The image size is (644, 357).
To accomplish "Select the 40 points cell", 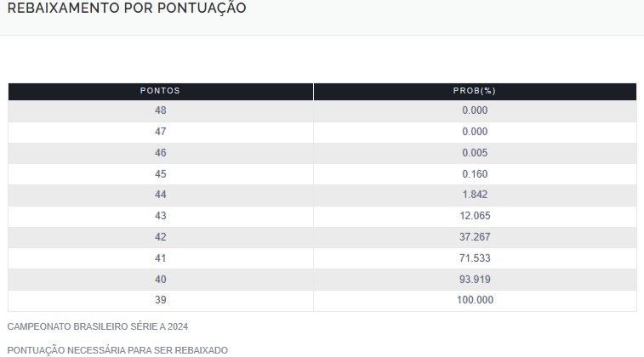I will 161,280.
